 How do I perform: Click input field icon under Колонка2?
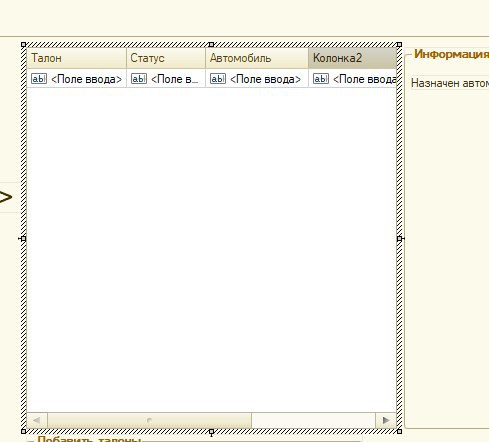click(321, 79)
